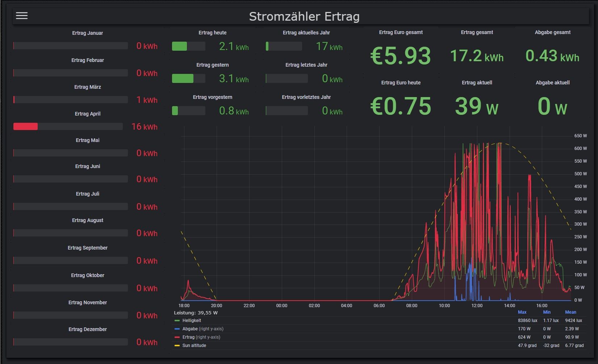Screen dimensions: 598x364
Task: Click the 06:00 x-axis time label
Action: point(379,306)
